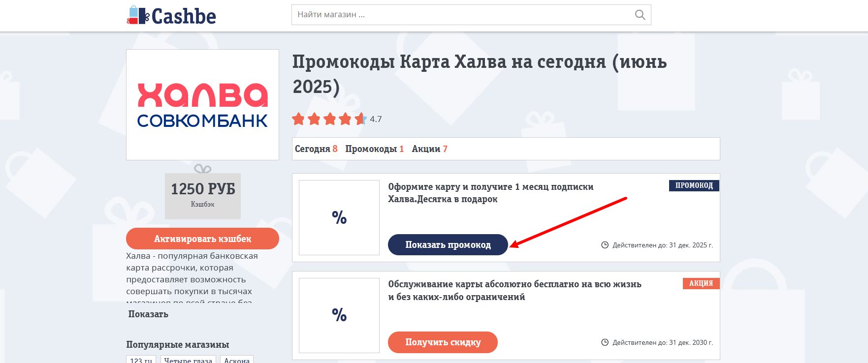The image size is (868, 363).
Task: Click "Показать промокод" button
Action: coord(448,245)
